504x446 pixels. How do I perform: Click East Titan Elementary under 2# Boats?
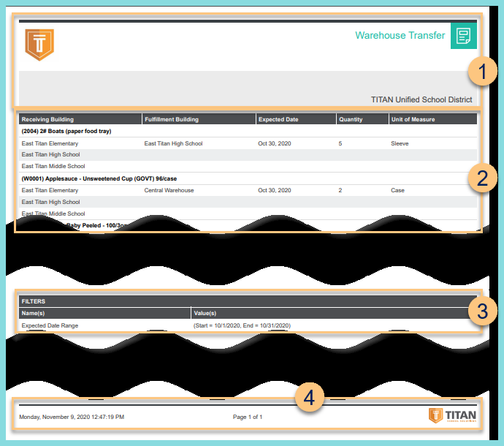(x=50, y=143)
